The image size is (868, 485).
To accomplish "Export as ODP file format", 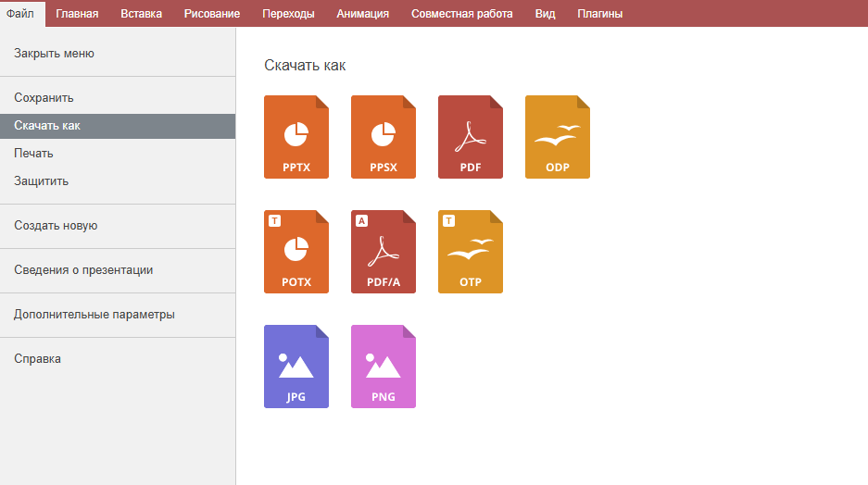I will 558,137.
